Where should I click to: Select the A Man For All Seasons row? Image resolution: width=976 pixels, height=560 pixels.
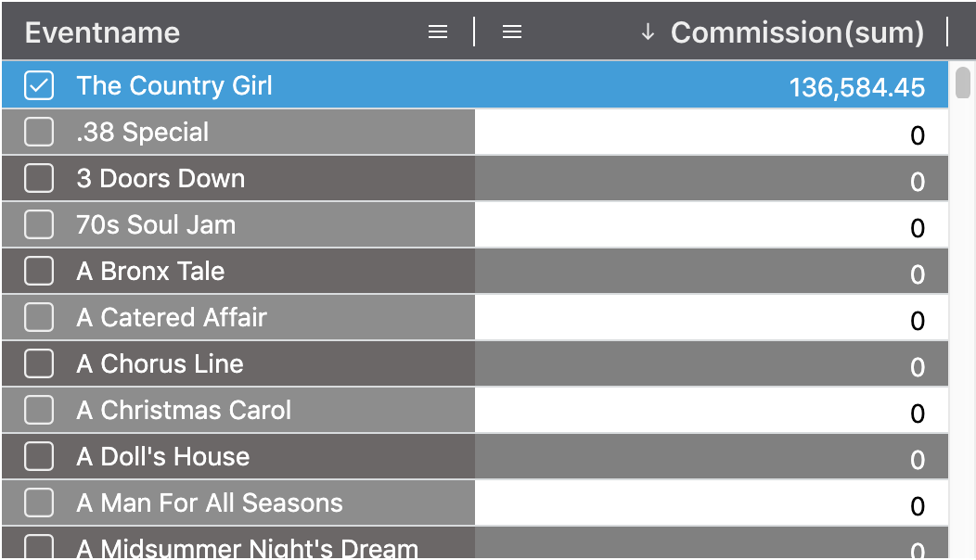(210, 503)
